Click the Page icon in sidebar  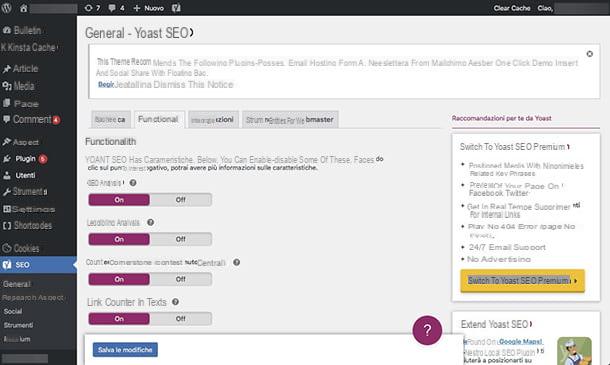(7, 103)
